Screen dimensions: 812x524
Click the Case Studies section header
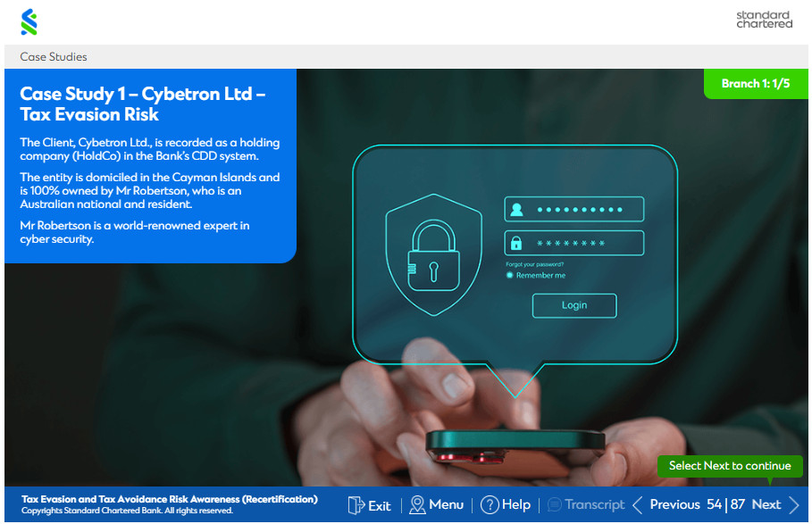[54, 57]
